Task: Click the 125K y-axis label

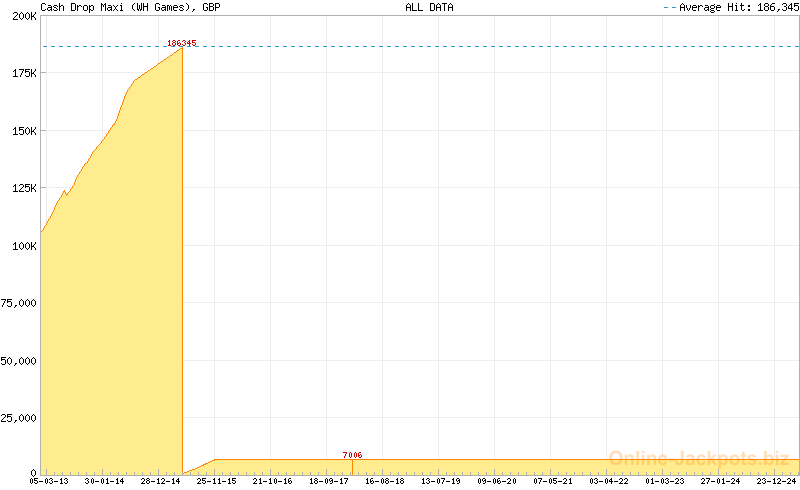Action: coord(24,188)
